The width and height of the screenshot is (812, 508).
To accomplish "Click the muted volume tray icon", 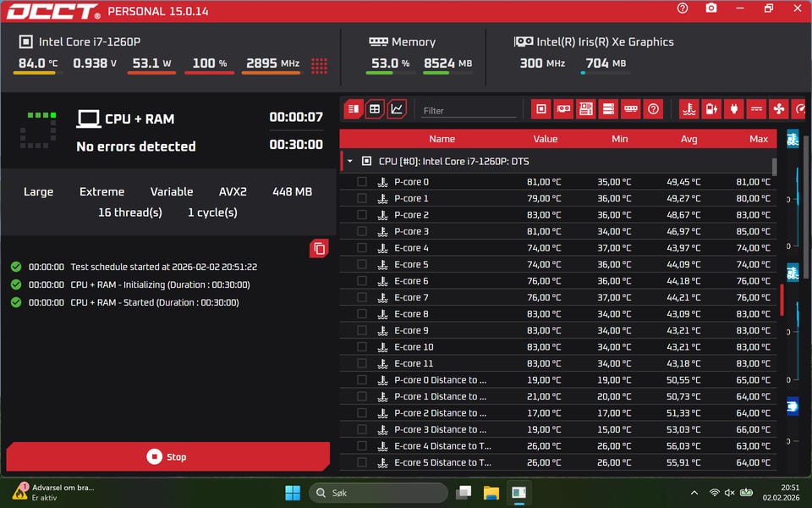I will tap(730, 493).
